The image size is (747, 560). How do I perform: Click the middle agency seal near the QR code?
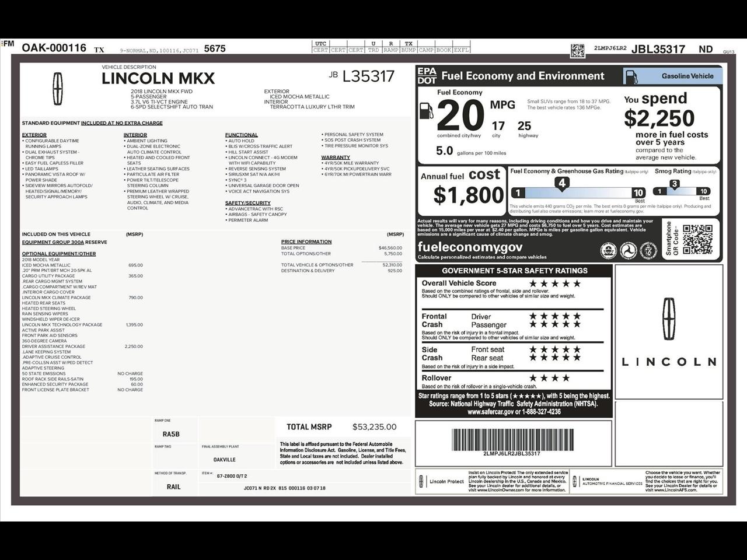(x=629, y=251)
